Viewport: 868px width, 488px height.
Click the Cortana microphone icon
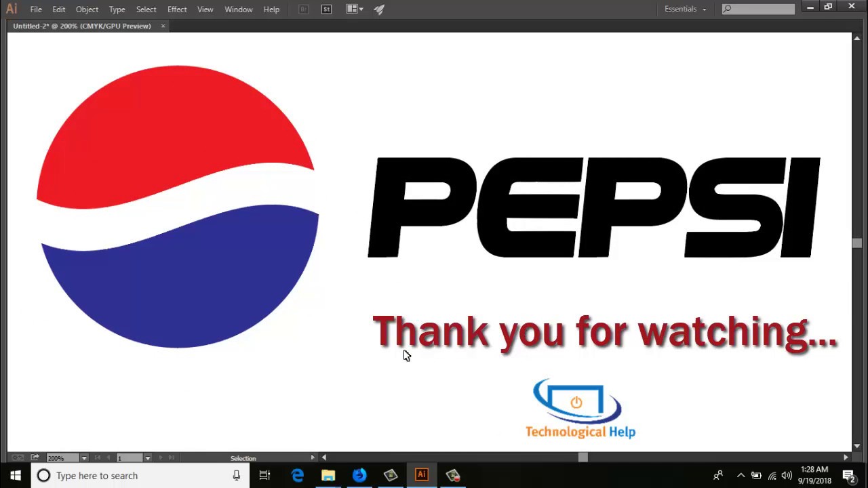236,475
